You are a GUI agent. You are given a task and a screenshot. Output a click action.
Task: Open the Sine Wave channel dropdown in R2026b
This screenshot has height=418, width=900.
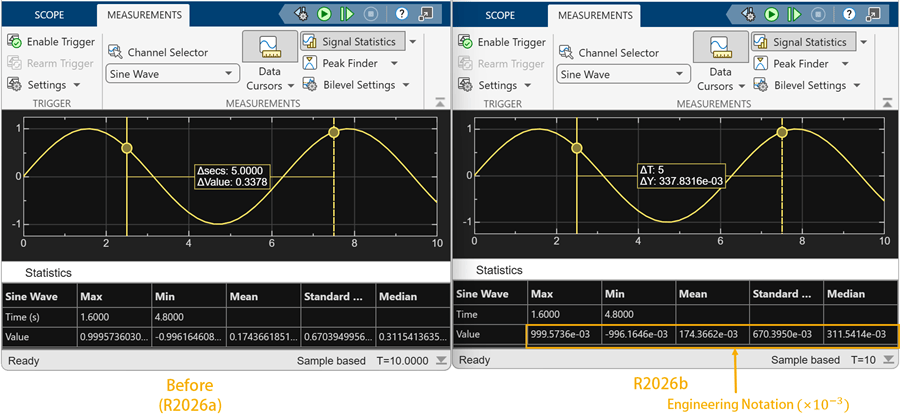(x=623, y=74)
